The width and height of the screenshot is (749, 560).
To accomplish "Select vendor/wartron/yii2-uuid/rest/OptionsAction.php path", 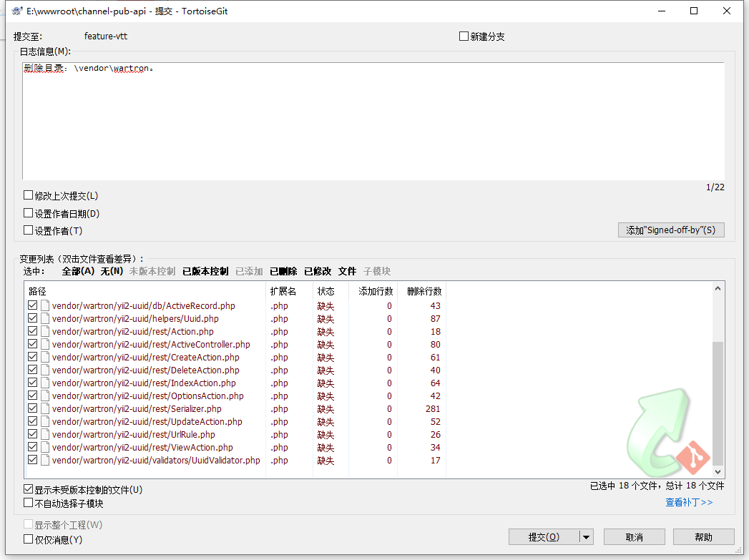I will 147,396.
